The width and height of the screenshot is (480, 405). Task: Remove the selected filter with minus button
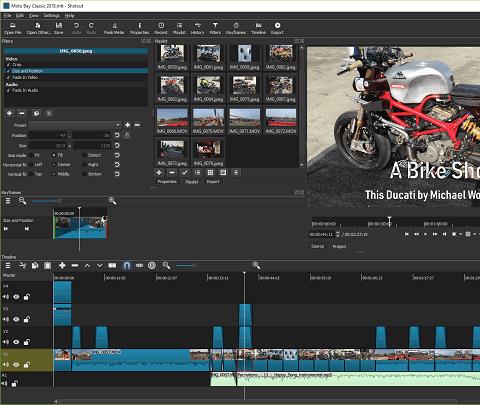22,113
